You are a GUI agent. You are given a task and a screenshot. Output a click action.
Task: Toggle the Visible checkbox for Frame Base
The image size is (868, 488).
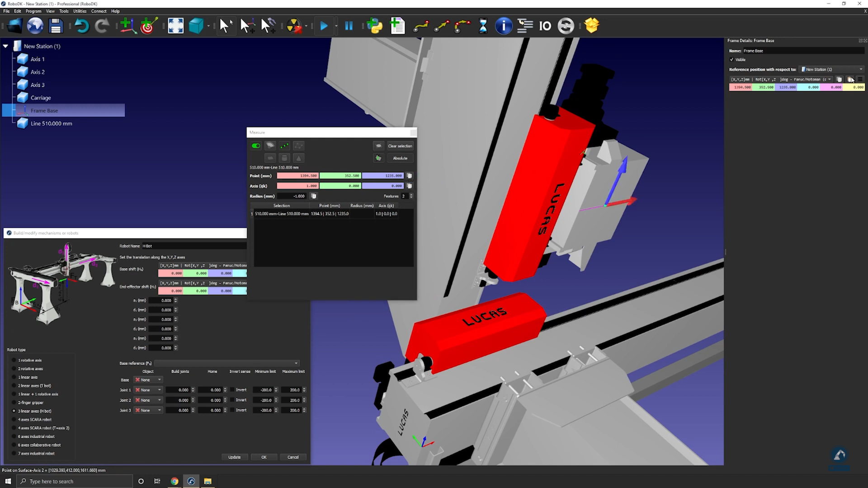[732, 60]
